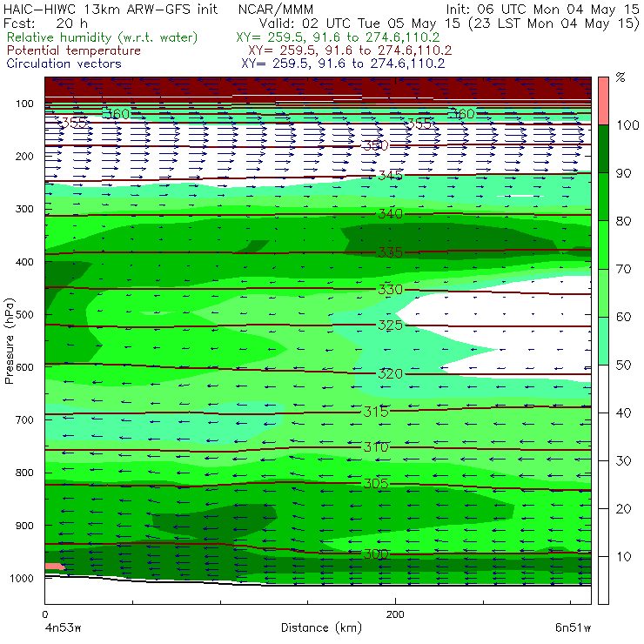This screenshot has height=644, width=644.
Task: Click the '350' potential temperature contour label
Action: (x=376, y=145)
